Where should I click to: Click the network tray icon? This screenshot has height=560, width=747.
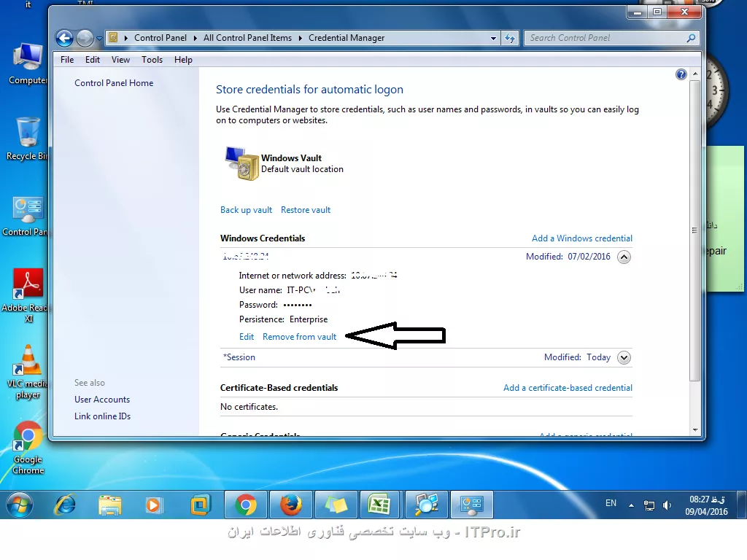coord(649,505)
